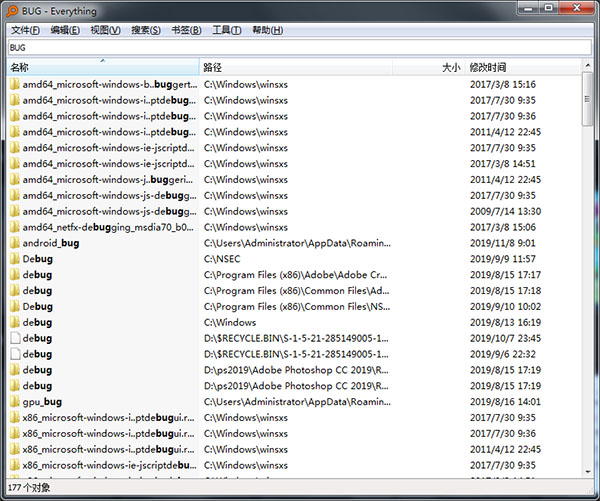Click the search box containing BUG
Viewport: 600px width, 501px height.
click(298, 47)
